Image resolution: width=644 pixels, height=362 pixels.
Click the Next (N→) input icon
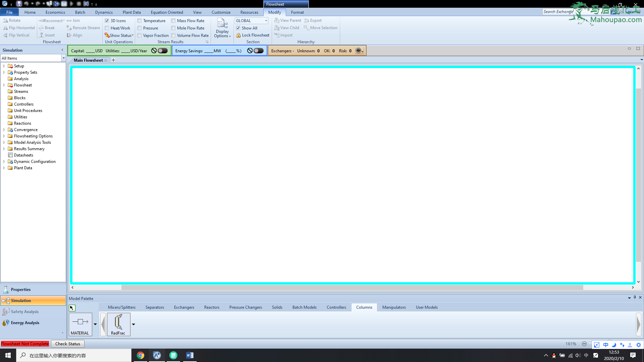click(57, 4)
